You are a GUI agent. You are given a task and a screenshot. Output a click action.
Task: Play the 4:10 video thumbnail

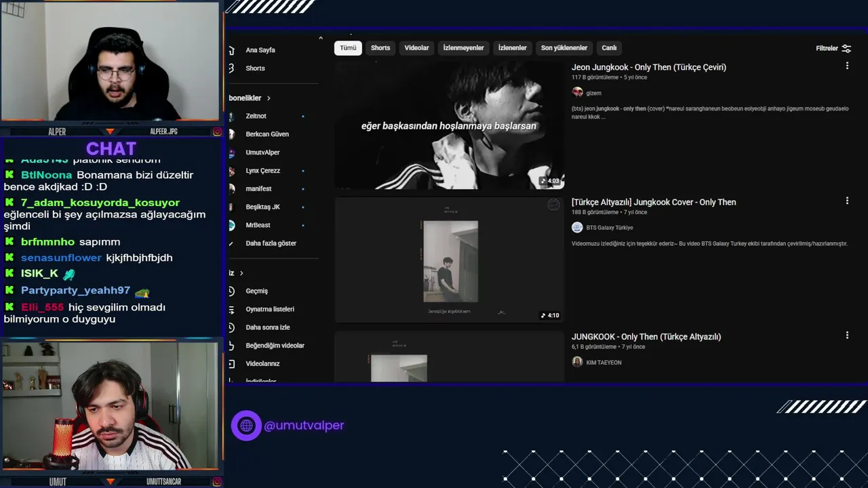click(449, 260)
